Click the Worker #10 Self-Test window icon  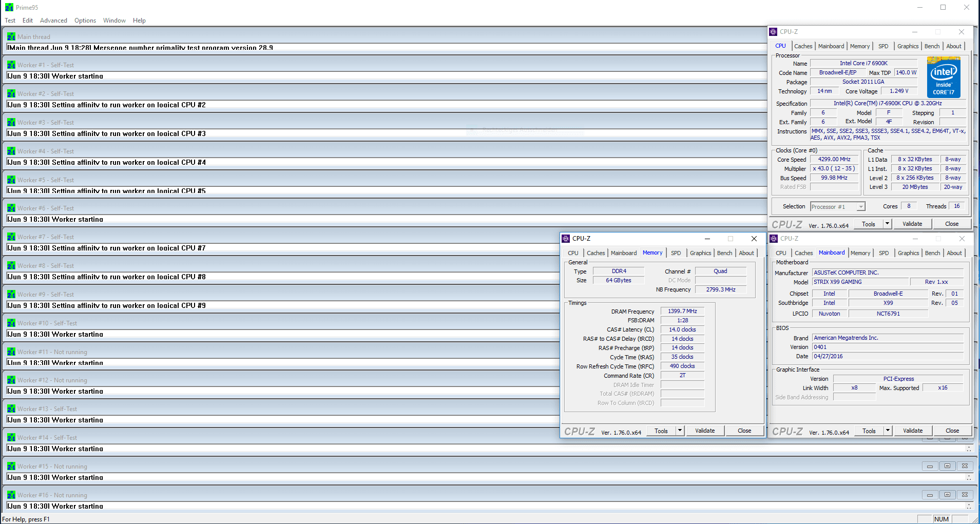11,323
